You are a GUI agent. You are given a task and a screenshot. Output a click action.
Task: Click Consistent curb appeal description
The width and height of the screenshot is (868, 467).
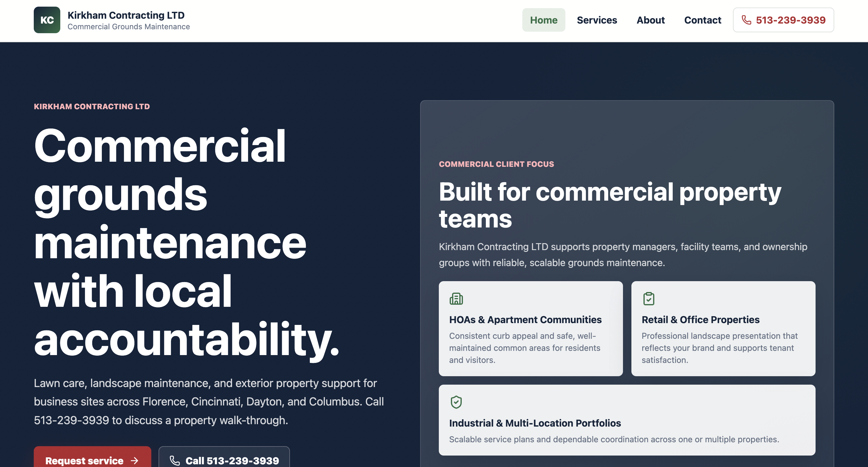525,348
